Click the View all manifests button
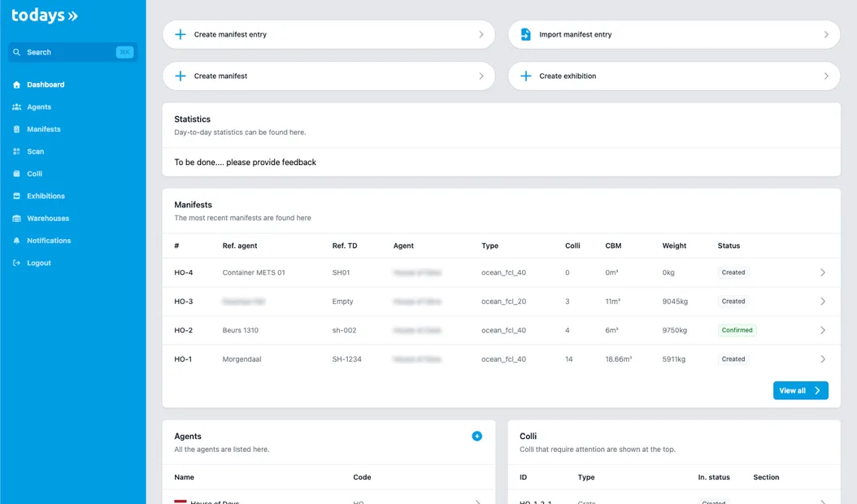Screen dimensions: 857x504 click(x=800, y=390)
